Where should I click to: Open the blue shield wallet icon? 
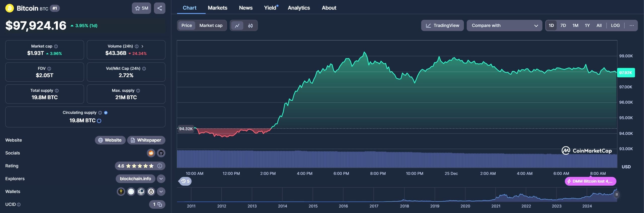[131, 192]
